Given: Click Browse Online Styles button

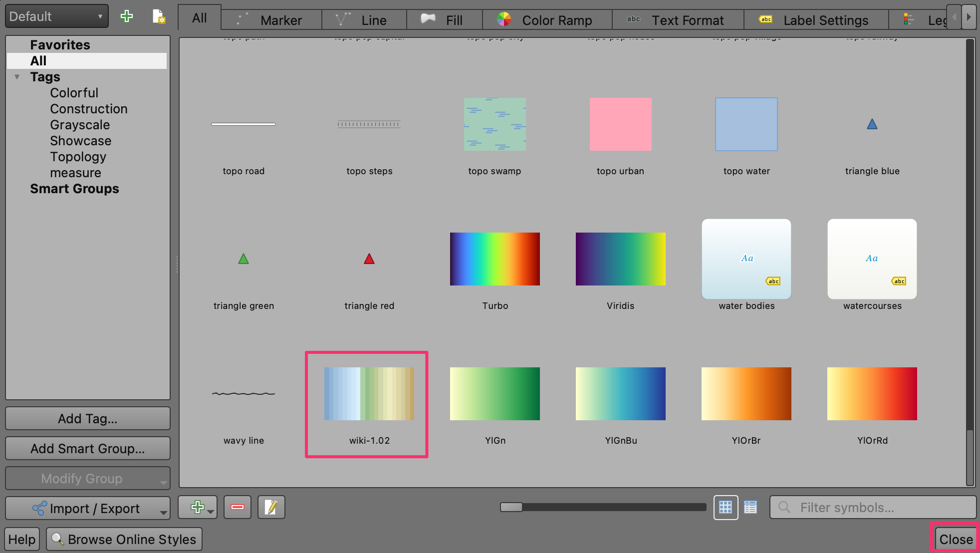Looking at the screenshot, I should (124, 539).
